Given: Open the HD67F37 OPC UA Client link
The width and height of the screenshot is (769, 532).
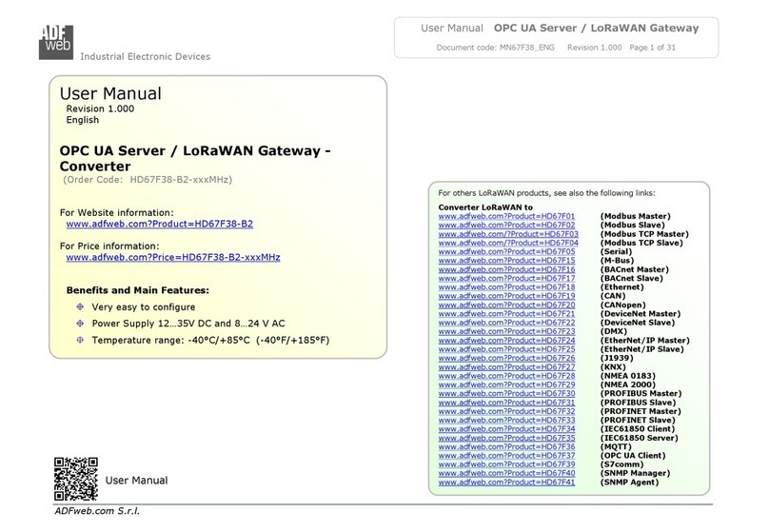Looking at the screenshot, I should [506, 456].
